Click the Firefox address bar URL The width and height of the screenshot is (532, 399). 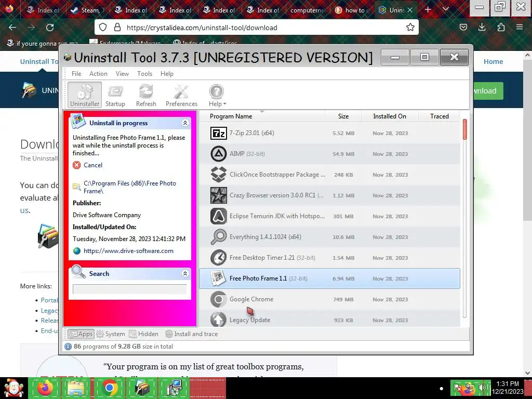click(x=202, y=28)
